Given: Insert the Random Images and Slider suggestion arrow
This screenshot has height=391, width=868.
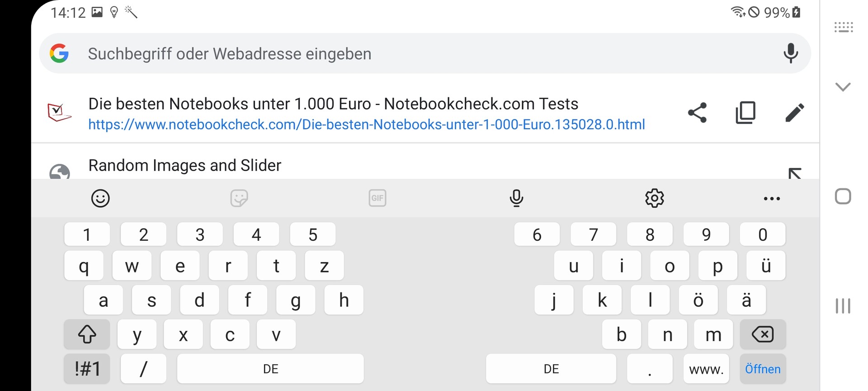Looking at the screenshot, I should pyautogui.click(x=794, y=173).
